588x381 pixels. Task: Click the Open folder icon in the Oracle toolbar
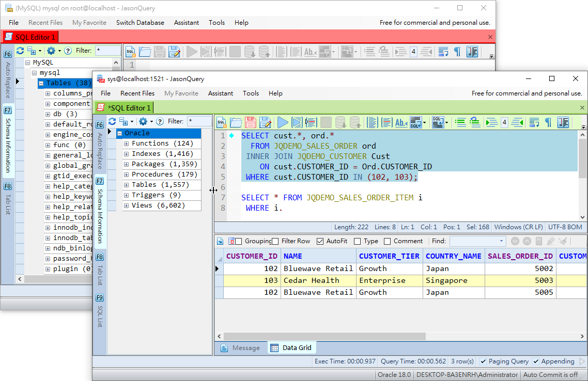click(236, 122)
